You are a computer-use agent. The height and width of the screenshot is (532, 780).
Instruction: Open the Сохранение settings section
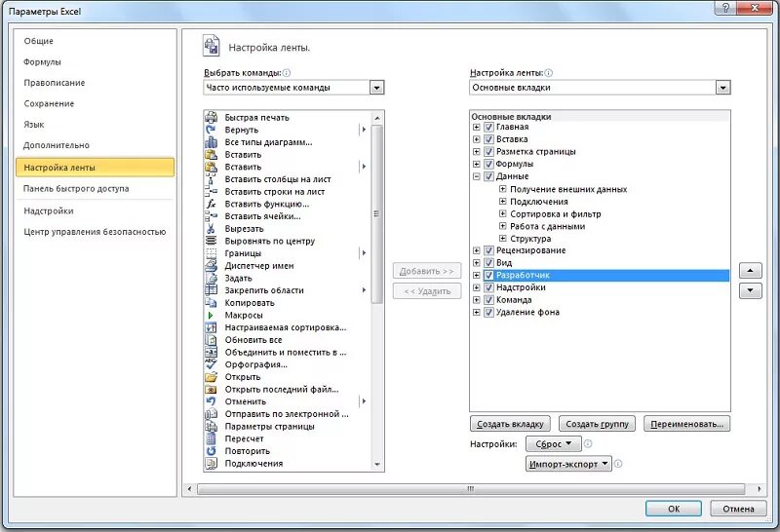tap(95, 103)
